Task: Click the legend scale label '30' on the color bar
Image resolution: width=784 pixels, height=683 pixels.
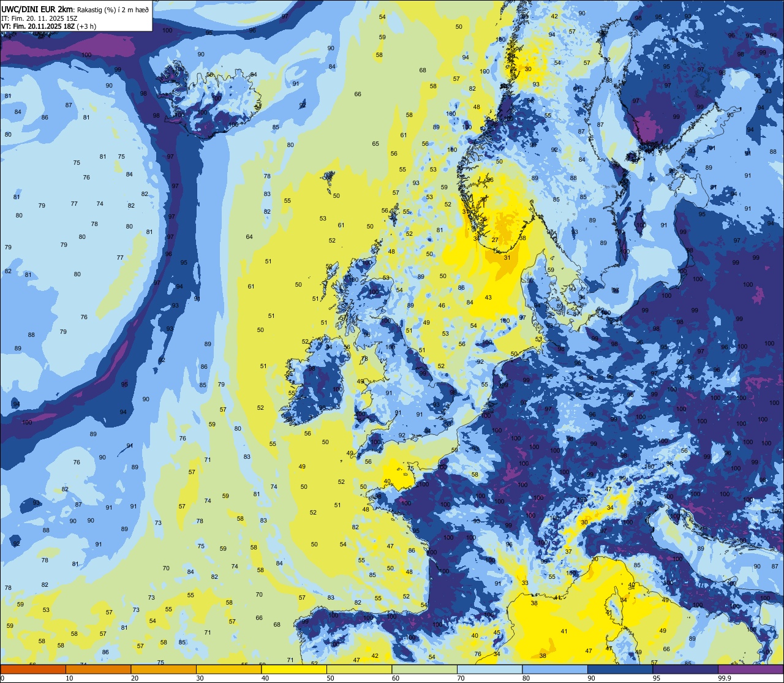Action: [x=200, y=678]
